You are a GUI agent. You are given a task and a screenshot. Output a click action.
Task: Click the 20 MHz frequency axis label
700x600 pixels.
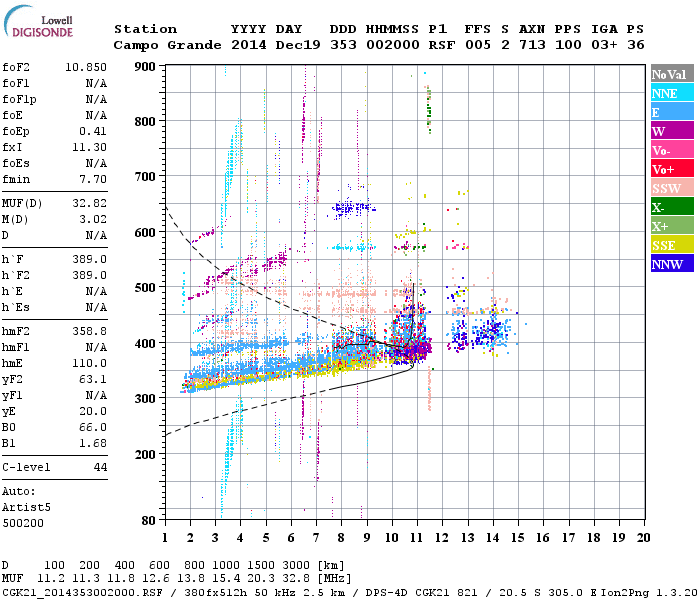643,538
